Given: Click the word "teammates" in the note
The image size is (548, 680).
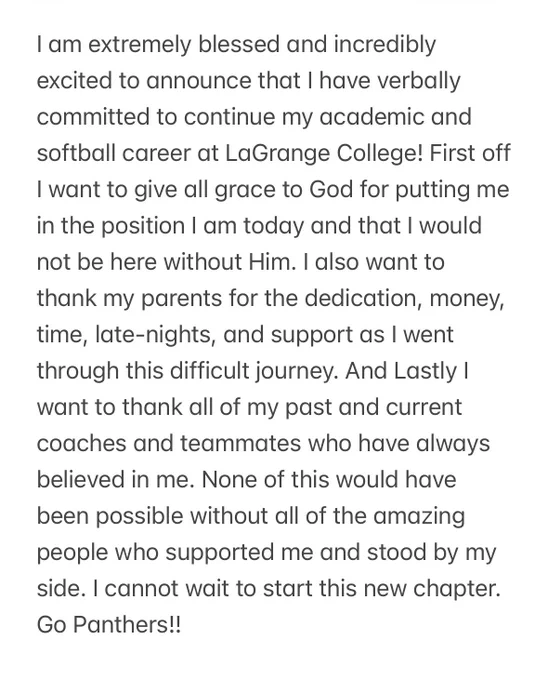Looking at the screenshot, I should pyautogui.click(x=240, y=444).
